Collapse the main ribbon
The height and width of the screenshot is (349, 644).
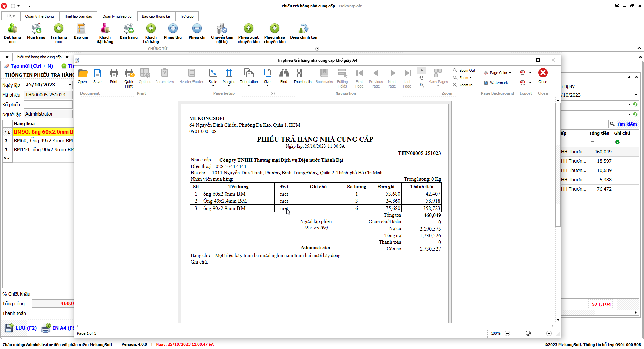point(639,48)
